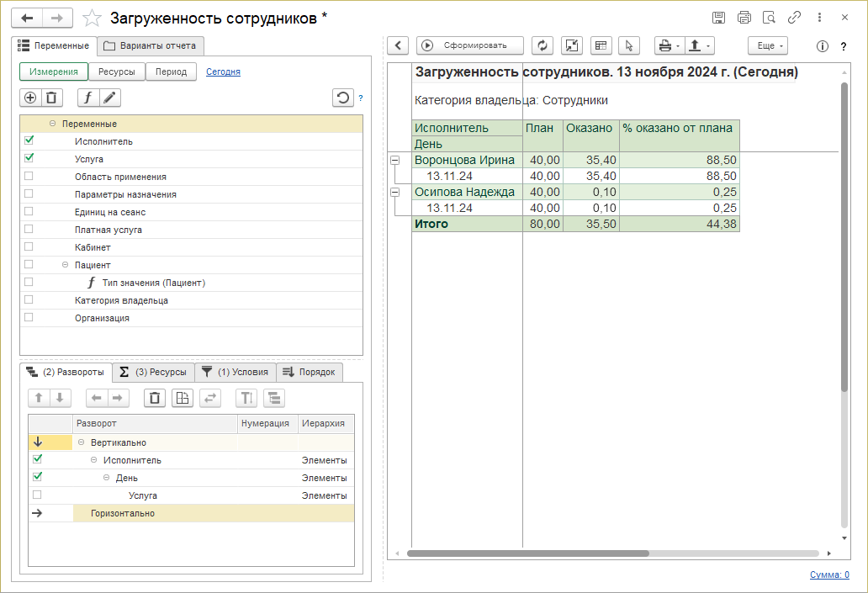Click the refresh report icon
The width and height of the screenshot is (868, 593).
[542, 45]
